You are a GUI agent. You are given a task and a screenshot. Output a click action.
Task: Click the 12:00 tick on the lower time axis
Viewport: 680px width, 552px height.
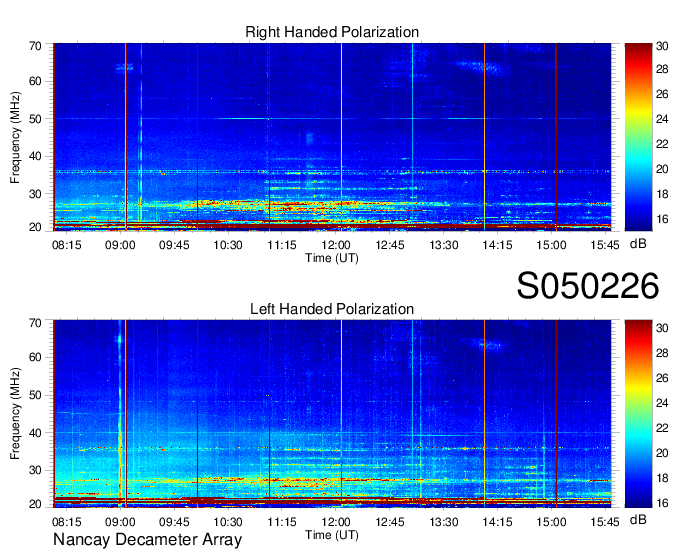(x=336, y=522)
